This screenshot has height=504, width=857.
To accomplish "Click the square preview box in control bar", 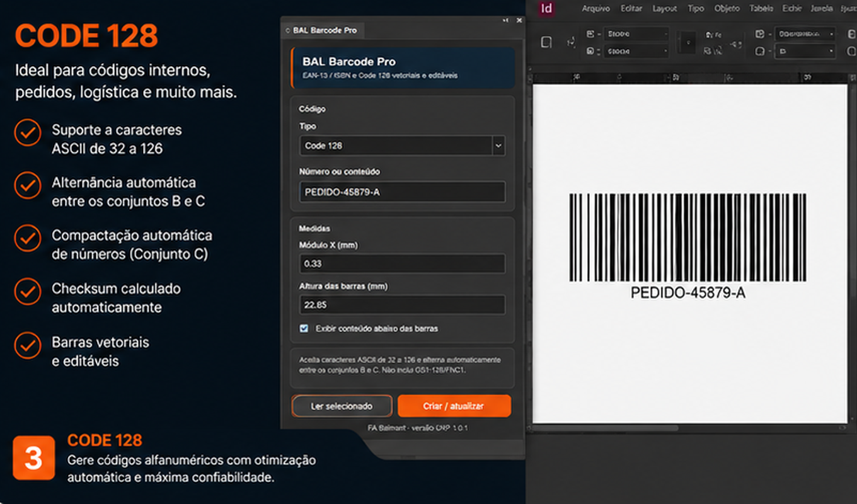I will [x=688, y=43].
